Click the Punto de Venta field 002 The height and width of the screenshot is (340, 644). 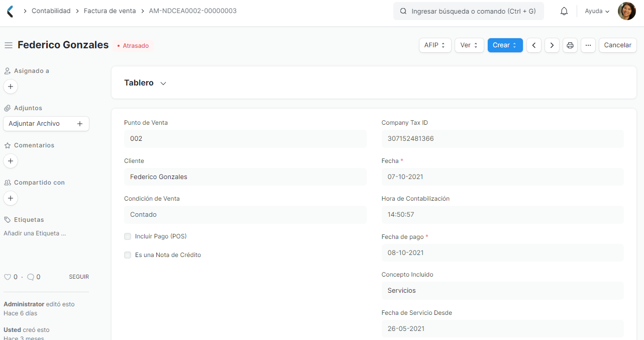tap(245, 139)
